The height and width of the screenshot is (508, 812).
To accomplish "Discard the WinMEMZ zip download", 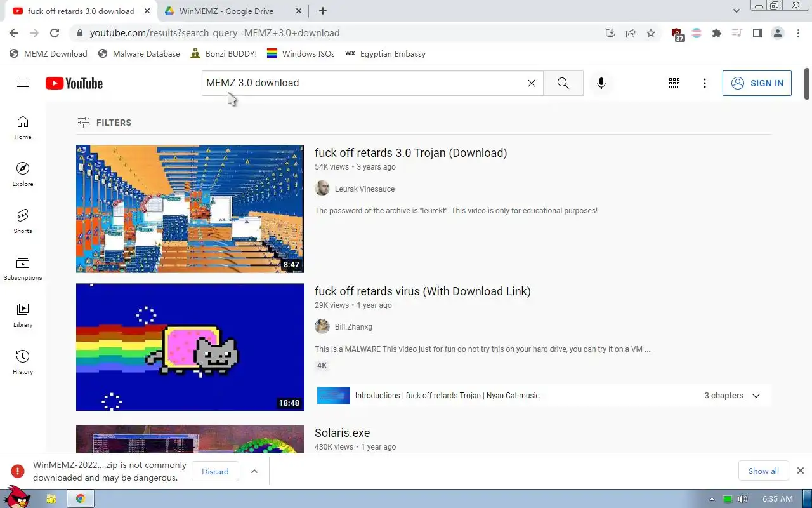I will (215, 471).
